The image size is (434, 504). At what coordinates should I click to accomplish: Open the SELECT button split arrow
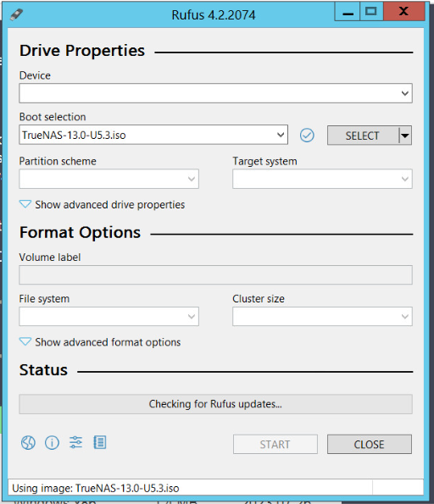pos(405,136)
